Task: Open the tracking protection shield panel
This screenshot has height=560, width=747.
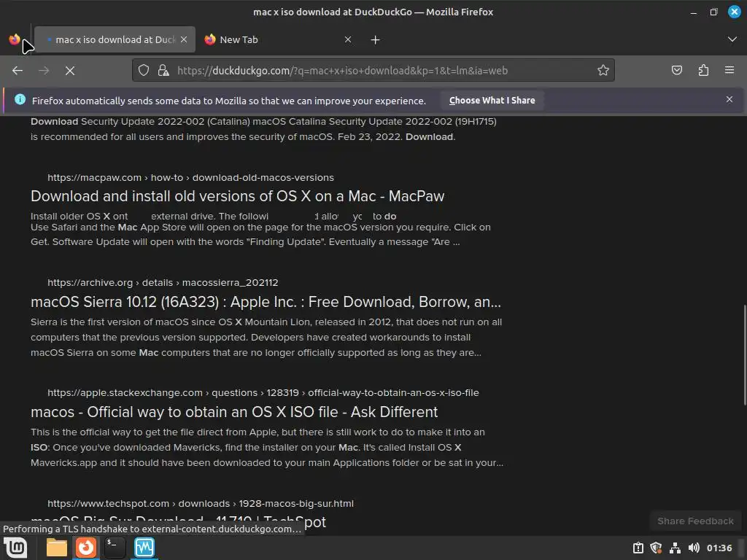Action: coord(144,71)
